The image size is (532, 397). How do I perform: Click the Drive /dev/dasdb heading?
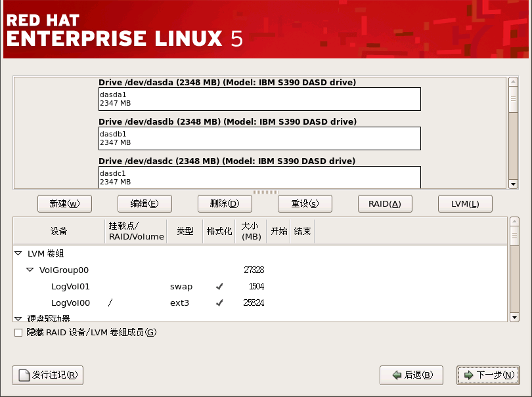[x=228, y=121]
